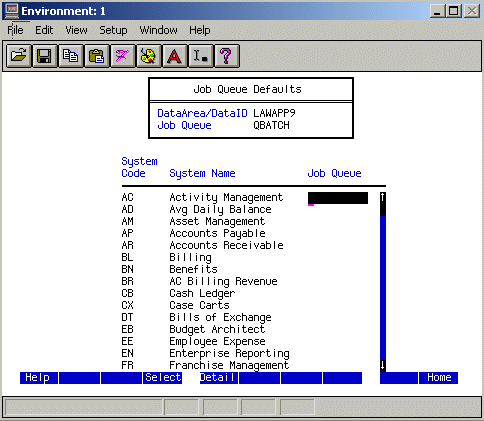Click the Save floppy disk icon
This screenshot has height=421, width=484.
pos(45,56)
